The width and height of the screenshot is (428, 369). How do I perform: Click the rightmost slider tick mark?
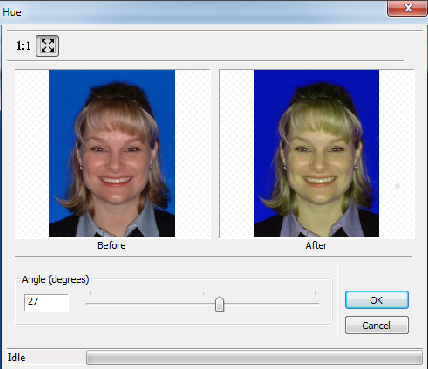point(315,293)
